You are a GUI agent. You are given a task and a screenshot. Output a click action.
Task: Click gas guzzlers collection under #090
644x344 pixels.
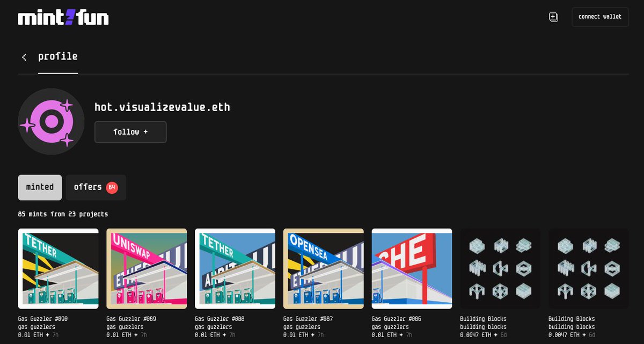click(x=36, y=327)
